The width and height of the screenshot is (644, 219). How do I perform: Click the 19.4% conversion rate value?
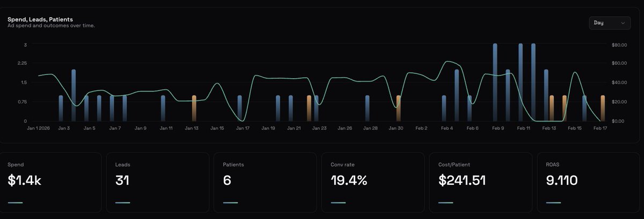coord(349,180)
